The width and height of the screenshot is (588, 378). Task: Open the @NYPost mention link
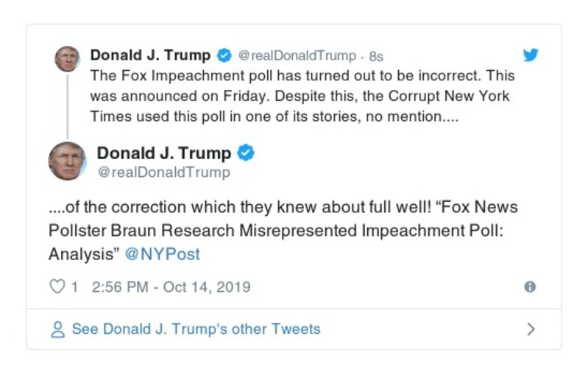pos(162,254)
